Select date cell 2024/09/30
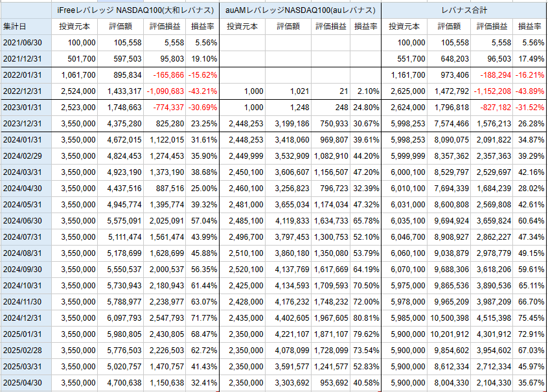 point(26,270)
